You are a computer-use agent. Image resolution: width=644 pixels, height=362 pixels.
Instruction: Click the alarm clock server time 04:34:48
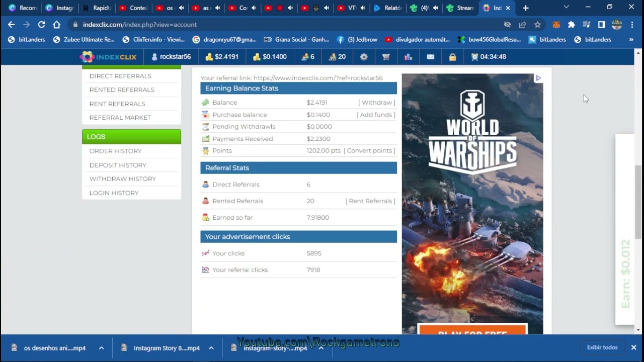coord(488,57)
